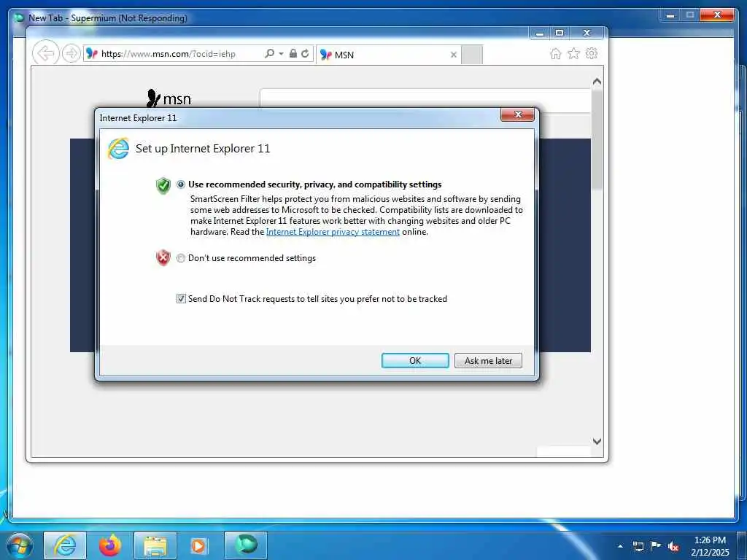Image resolution: width=747 pixels, height=560 pixels.
Task: Click the network tray icon
Action: tap(638, 546)
